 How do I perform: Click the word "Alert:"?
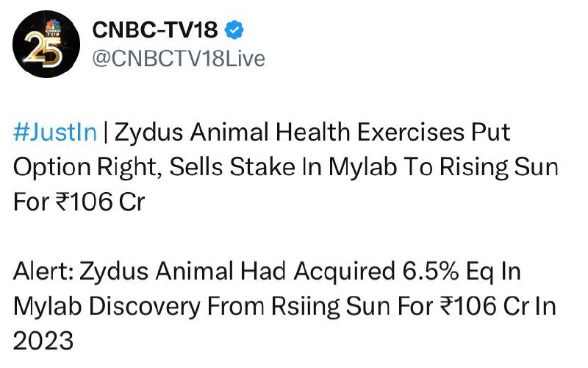(x=43, y=272)
